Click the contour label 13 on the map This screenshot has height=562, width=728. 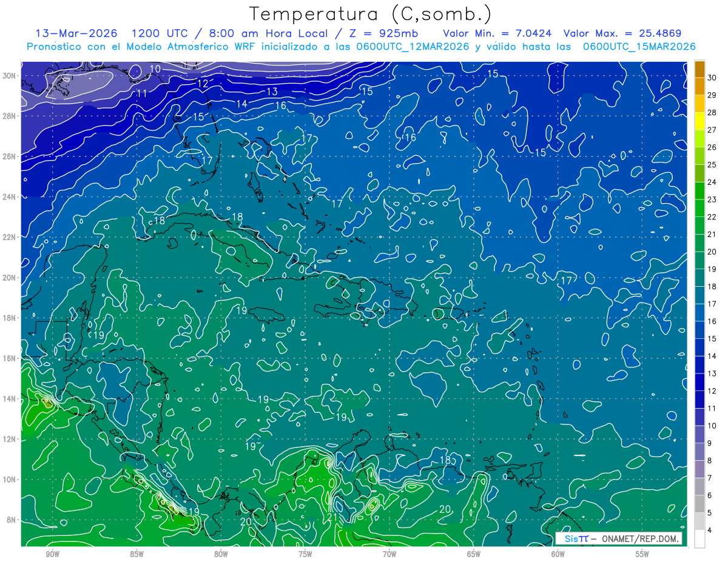tap(272, 92)
